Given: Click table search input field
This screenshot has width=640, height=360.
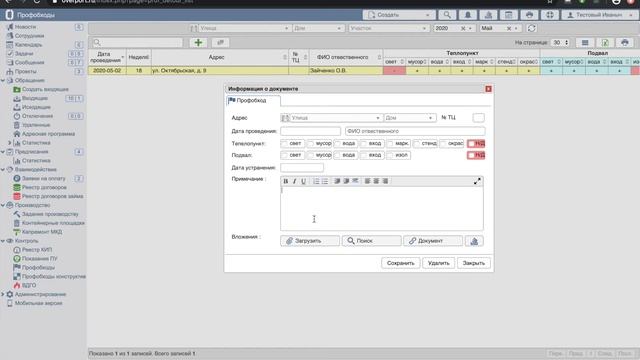Looking at the screenshot, I should tap(137, 42).
